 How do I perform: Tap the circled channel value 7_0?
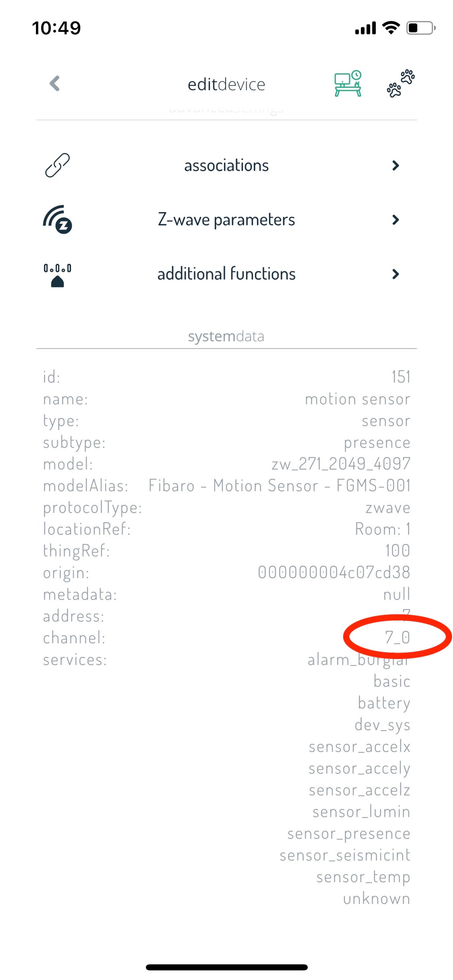point(398,637)
